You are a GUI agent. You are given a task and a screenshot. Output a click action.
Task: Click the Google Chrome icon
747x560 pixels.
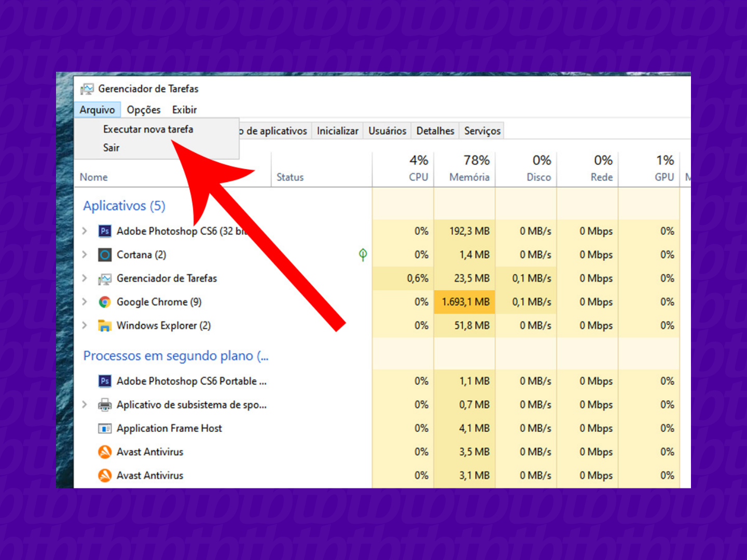coord(105,302)
